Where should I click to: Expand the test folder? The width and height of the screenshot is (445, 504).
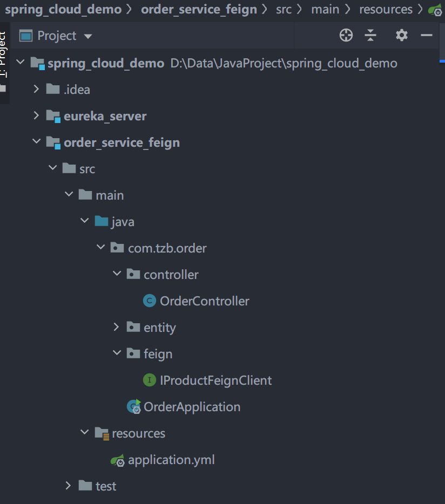pos(68,486)
